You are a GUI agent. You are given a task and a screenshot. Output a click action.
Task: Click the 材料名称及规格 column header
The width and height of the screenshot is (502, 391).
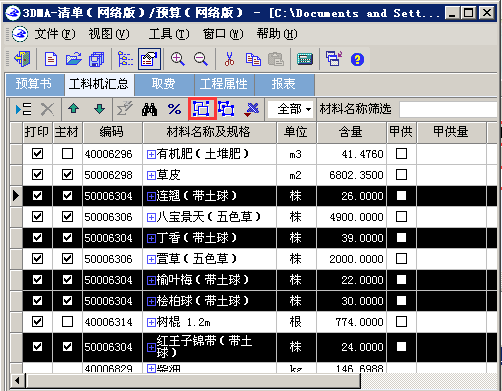209,132
